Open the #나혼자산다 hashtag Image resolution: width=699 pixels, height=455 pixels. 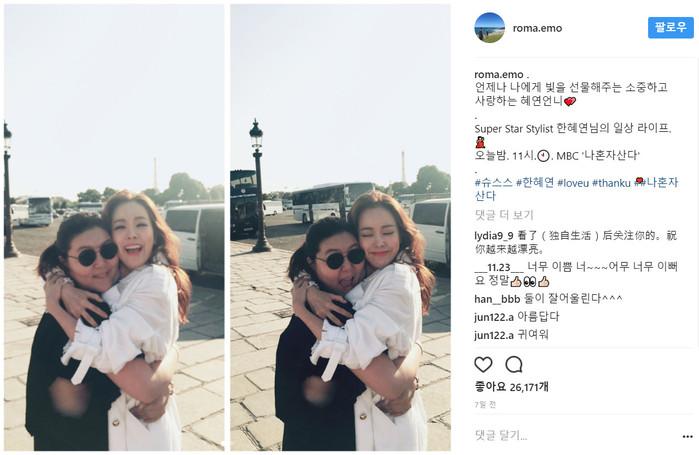click(576, 189)
